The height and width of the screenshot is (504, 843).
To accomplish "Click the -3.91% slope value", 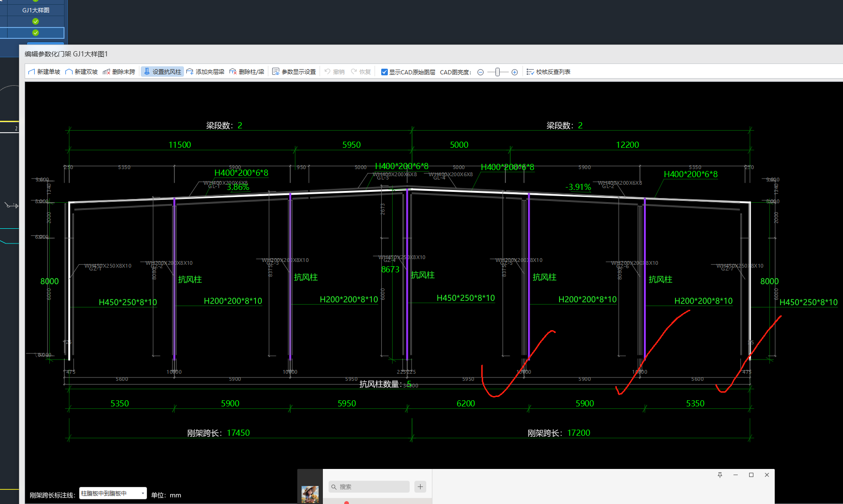I will click(578, 187).
